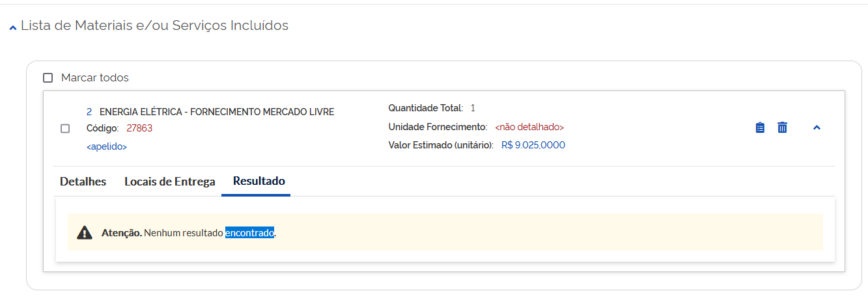This screenshot has height=302, width=868.
Task: Open the Detalhes tab
Action: (x=83, y=182)
